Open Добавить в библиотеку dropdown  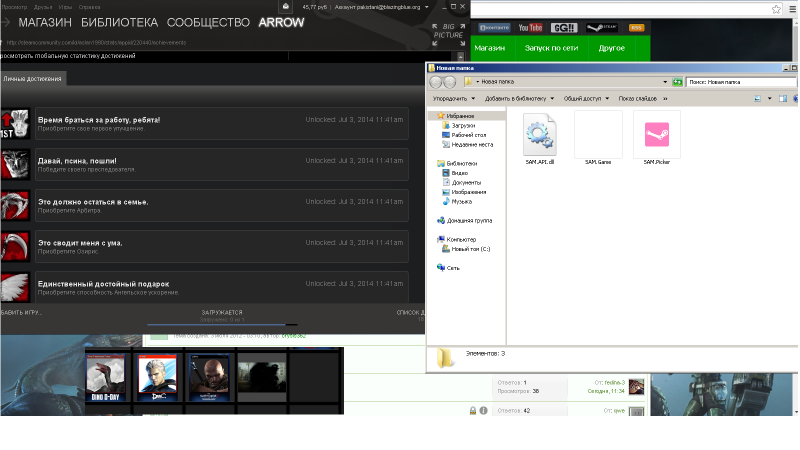point(519,98)
